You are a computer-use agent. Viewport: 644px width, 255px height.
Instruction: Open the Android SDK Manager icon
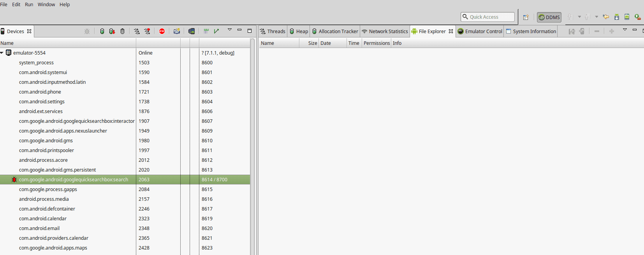[x=617, y=17]
